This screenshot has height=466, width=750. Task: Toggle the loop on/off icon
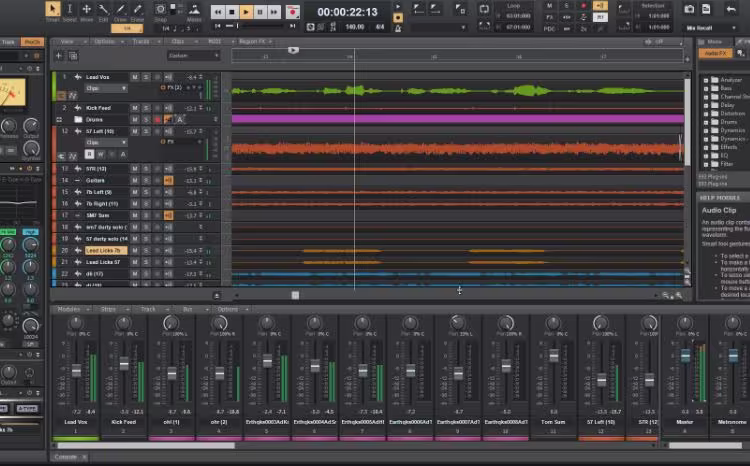pyautogui.click(x=484, y=9)
